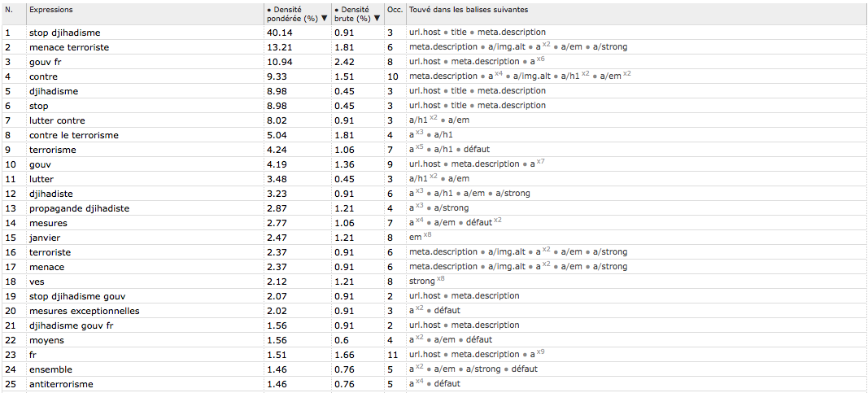Click 'Touvé dans les balises suivantes' header
Screen dimensions: 868x393
469,10
